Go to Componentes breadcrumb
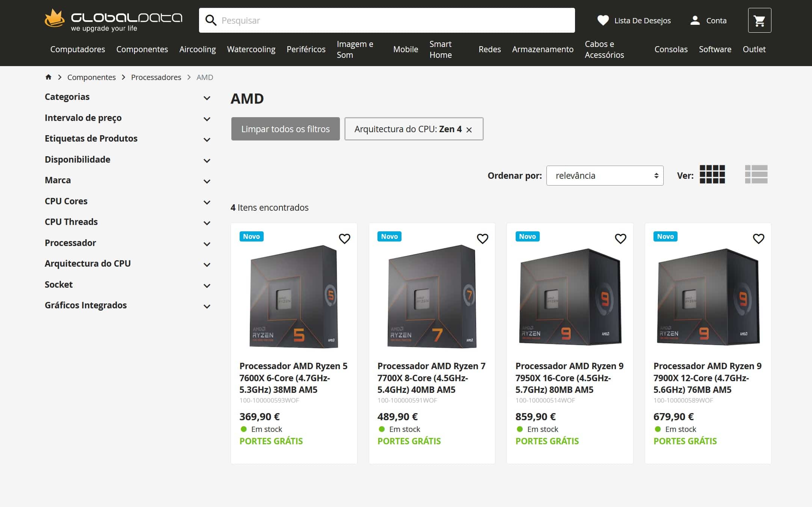This screenshot has width=812, height=507. coord(91,77)
